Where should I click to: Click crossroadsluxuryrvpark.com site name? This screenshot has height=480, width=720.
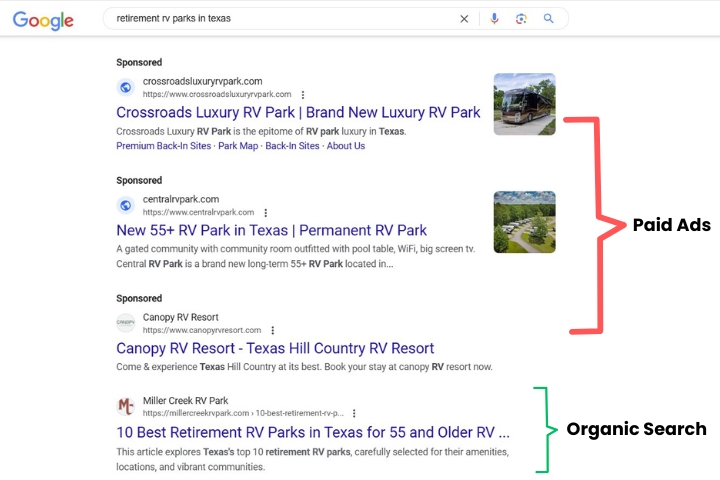(x=202, y=81)
